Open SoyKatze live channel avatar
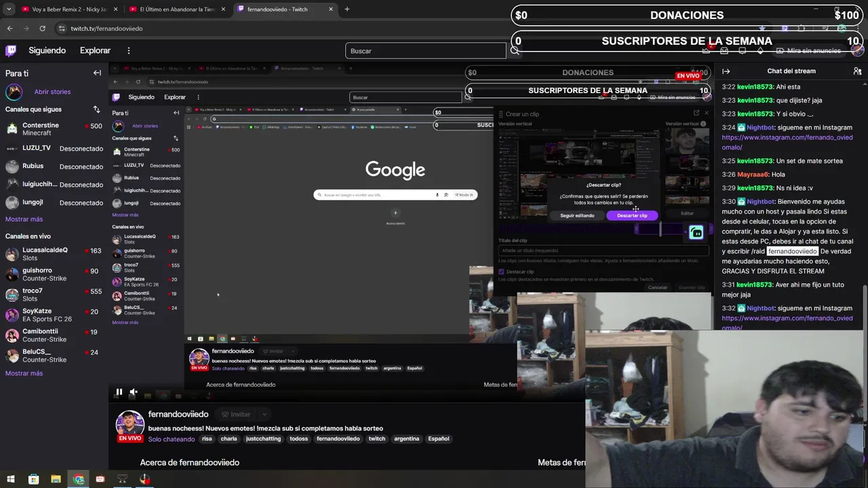Screen dimensions: 868x488 (12, 314)
